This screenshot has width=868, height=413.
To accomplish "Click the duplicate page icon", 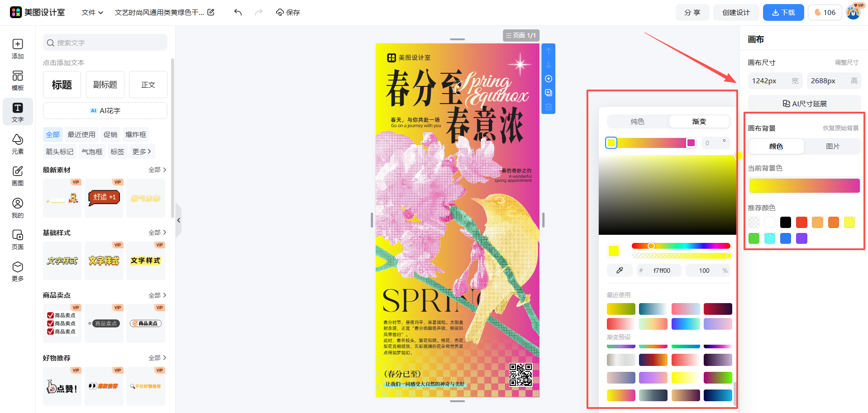I will [x=548, y=93].
